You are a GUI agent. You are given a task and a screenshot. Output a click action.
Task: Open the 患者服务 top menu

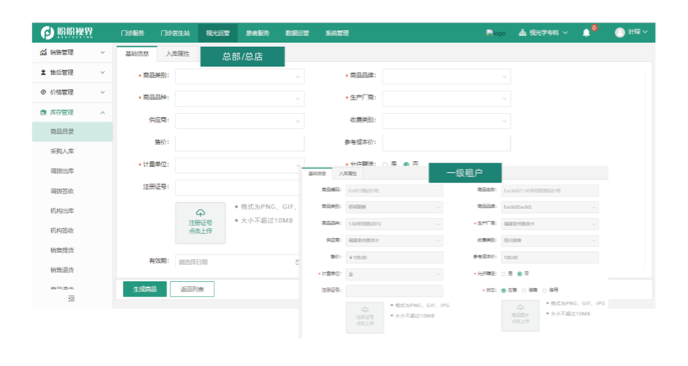(258, 33)
